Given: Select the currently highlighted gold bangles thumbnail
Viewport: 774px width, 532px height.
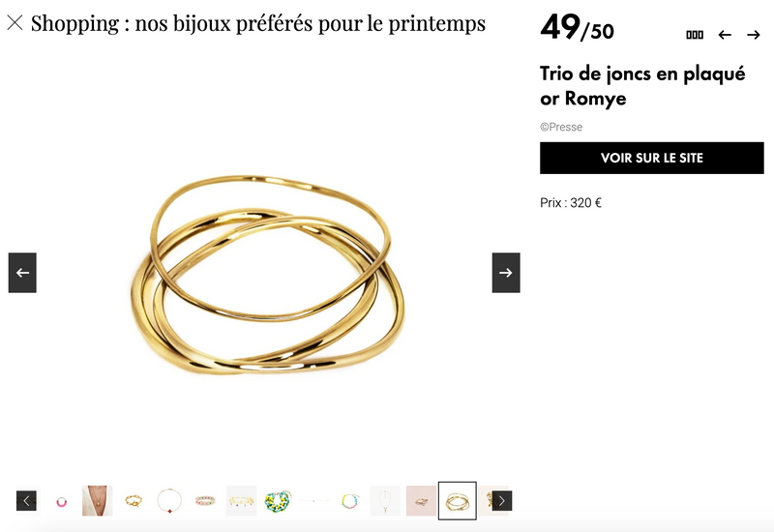Looking at the screenshot, I should 458,501.
